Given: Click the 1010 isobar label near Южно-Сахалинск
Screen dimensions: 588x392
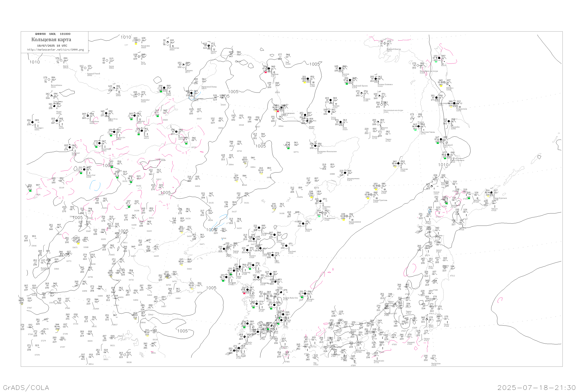Looking at the screenshot, I should coord(443,165).
